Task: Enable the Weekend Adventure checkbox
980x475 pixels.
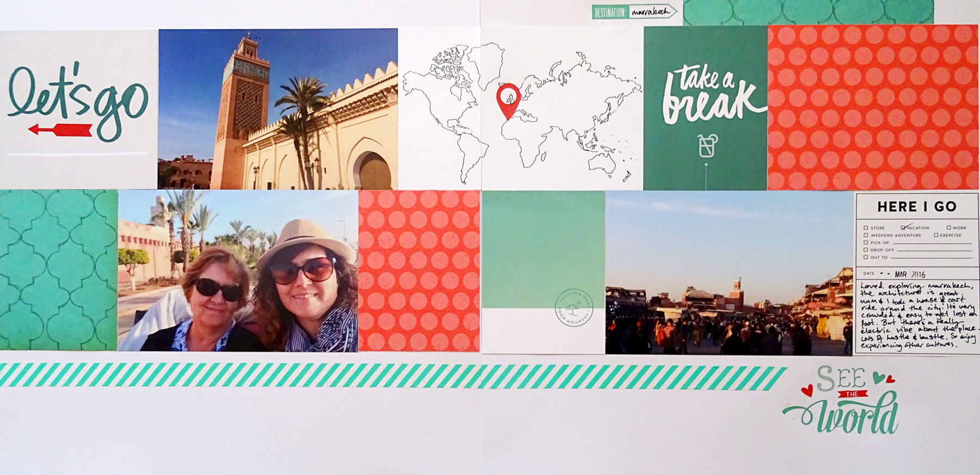Action: pos(866,236)
